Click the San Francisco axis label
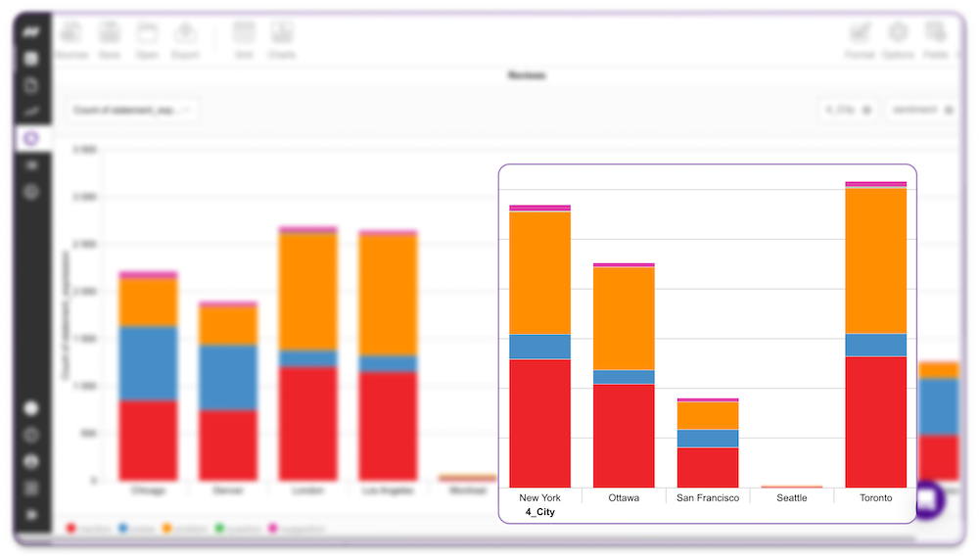The image size is (979, 560). [708, 497]
